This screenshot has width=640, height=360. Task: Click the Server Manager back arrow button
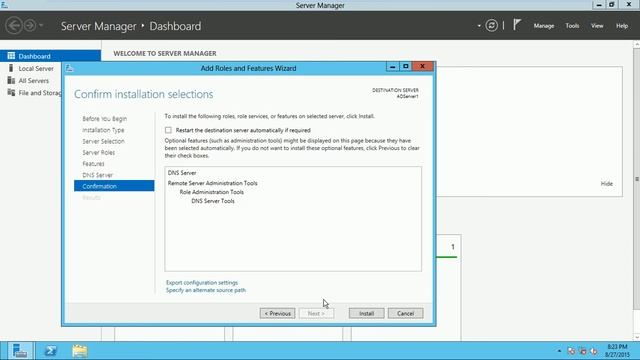click(x=14, y=25)
